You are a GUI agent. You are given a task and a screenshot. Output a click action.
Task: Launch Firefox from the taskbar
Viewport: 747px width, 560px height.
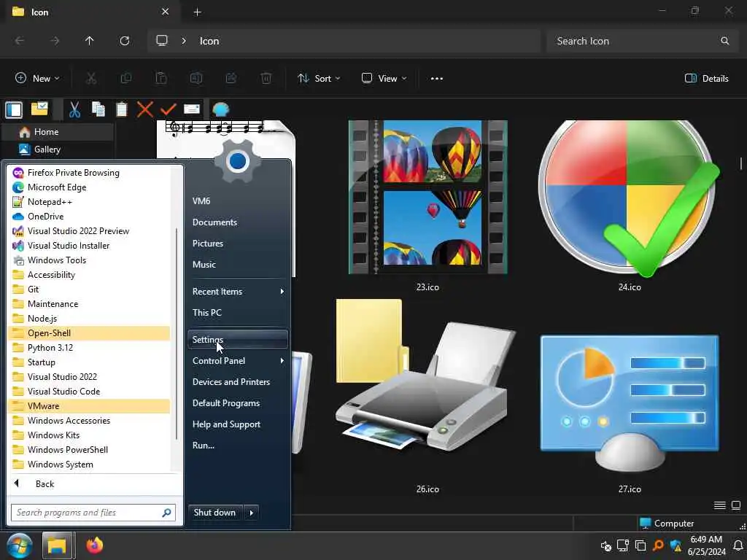[94, 545]
